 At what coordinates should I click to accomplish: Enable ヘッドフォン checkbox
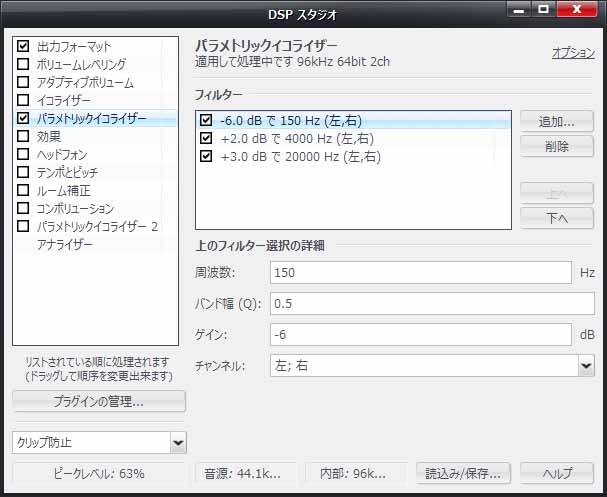tap(23, 154)
